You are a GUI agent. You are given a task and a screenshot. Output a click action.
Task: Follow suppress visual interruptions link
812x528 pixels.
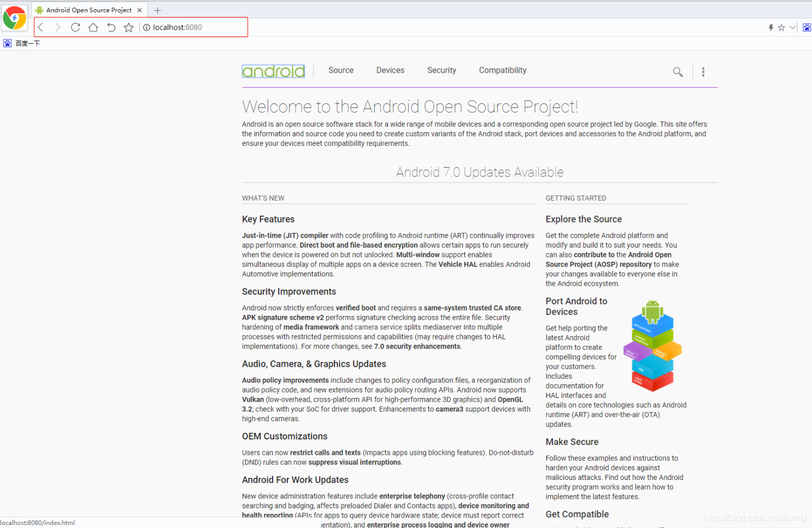[355, 462]
